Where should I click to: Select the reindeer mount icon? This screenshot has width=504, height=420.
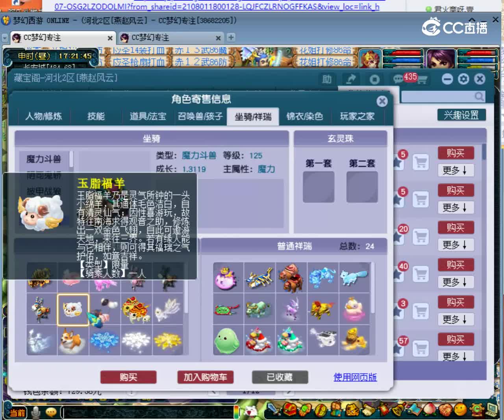click(x=42, y=310)
